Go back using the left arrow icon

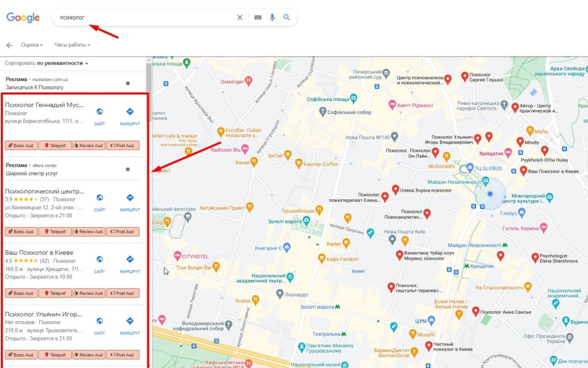(9, 45)
